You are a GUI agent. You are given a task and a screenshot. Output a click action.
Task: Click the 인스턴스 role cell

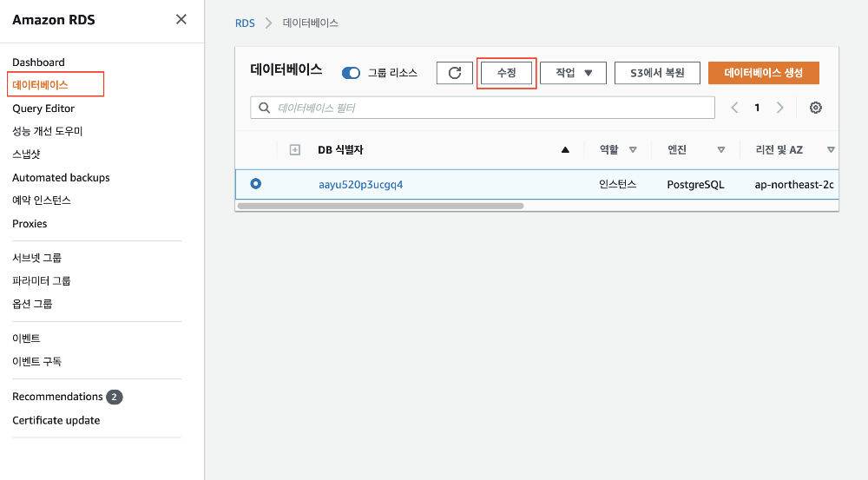[x=618, y=184]
